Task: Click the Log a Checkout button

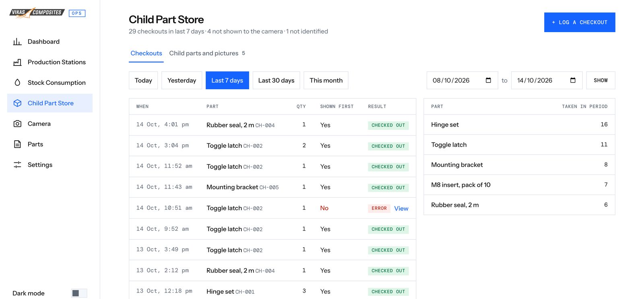Action: 580,23
